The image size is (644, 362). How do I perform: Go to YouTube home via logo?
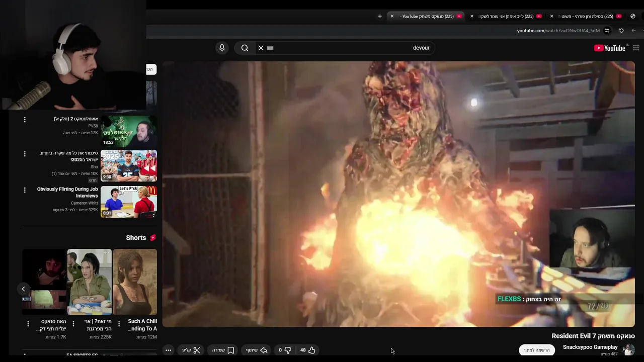610,48
